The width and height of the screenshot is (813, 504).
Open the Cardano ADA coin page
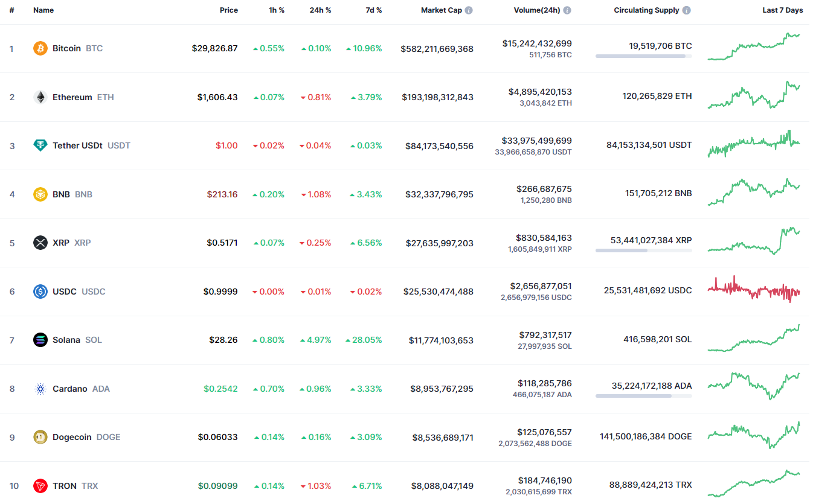[x=70, y=389]
